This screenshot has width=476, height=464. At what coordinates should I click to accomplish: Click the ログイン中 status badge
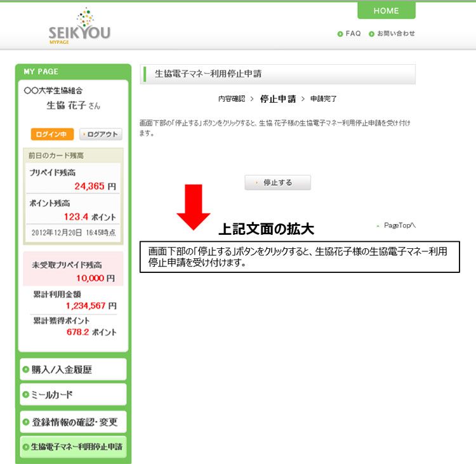point(52,134)
